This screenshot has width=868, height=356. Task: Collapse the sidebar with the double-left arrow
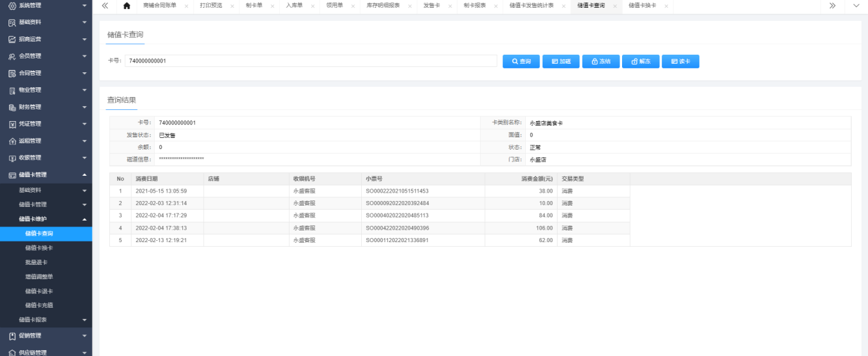105,5
